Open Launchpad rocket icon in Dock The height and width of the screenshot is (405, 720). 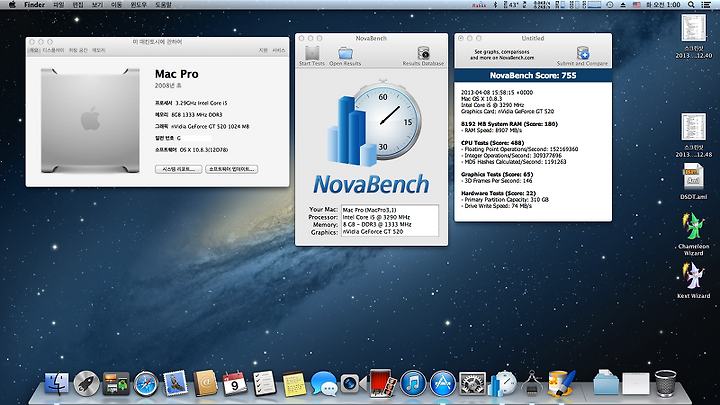pyautogui.click(x=86, y=383)
